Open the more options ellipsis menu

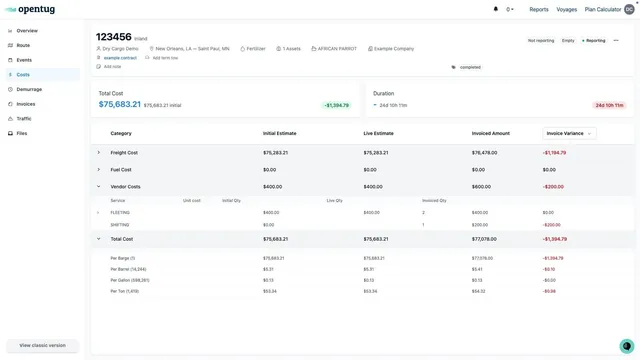tap(616, 41)
